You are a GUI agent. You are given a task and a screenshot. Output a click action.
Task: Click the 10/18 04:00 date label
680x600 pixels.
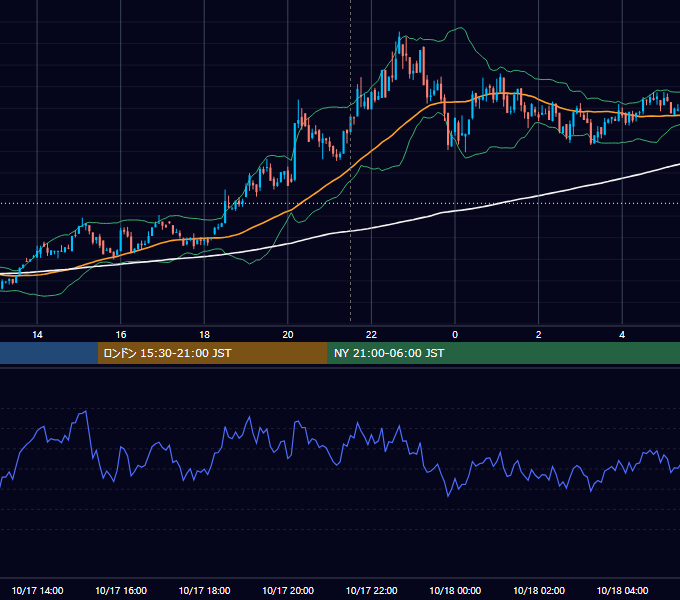[622, 590]
